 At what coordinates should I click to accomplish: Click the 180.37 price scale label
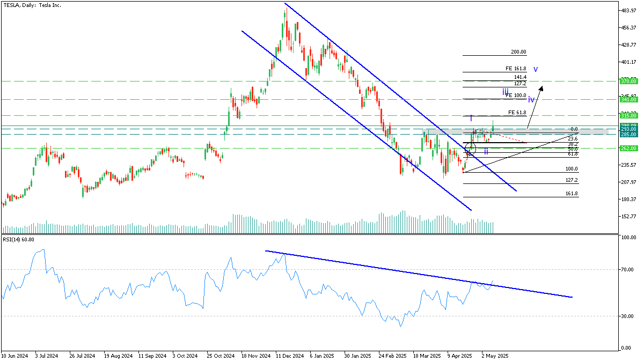[x=629, y=200]
